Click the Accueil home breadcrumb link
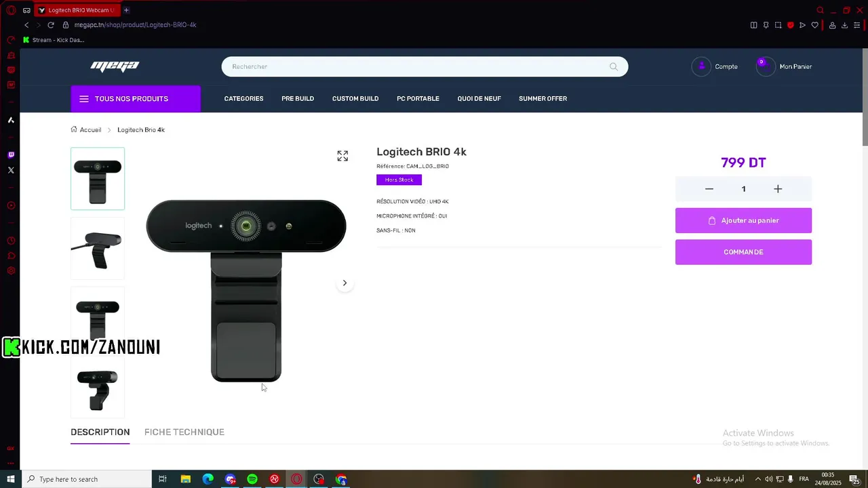868x488 pixels. pos(86,129)
